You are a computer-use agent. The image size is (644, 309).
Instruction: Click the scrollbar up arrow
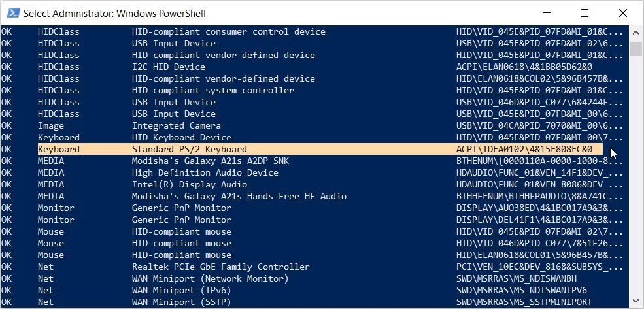pos(636,32)
